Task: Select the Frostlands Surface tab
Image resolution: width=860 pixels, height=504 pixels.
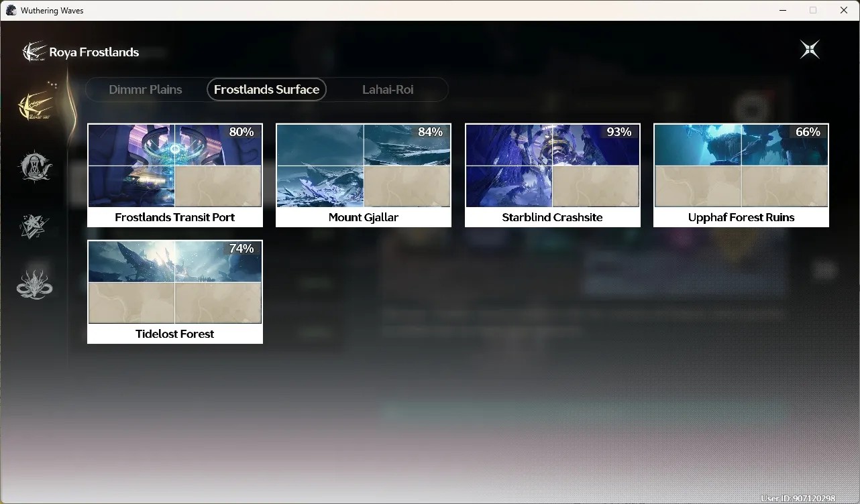Action: [x=266, y=89]
